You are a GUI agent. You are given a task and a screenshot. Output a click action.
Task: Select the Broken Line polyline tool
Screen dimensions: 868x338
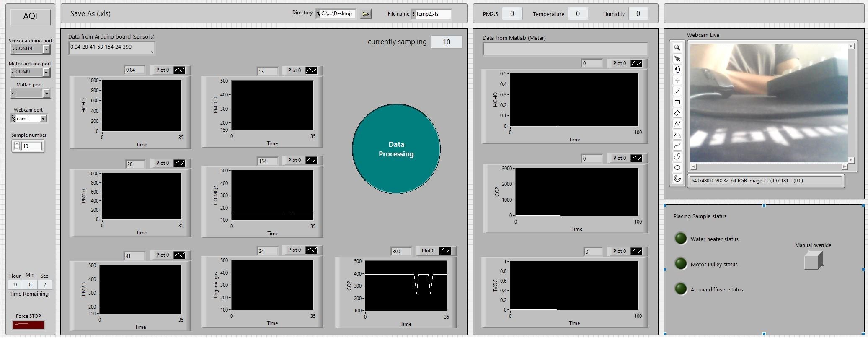677,124
